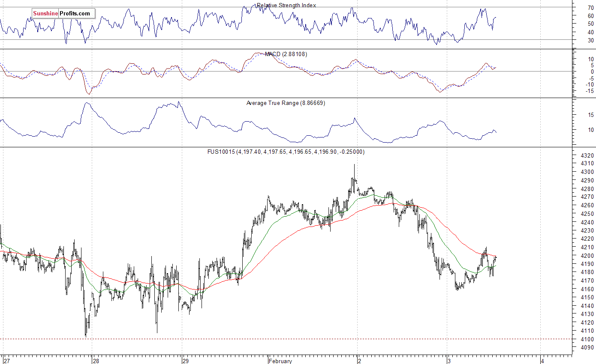Click the 4100 price axis label
Viewport: 596px width, 364px height.
tap(588, 339)
